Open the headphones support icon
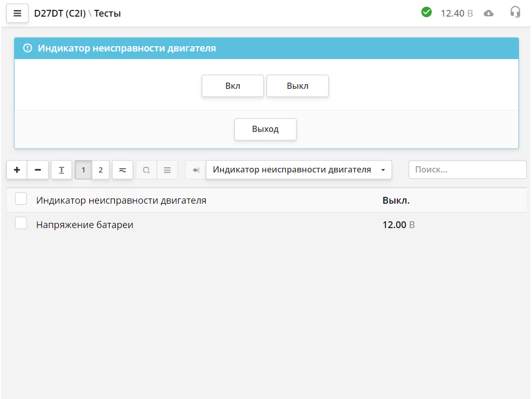This screenshot has height=399, width=532. click(x=515, y=12)
